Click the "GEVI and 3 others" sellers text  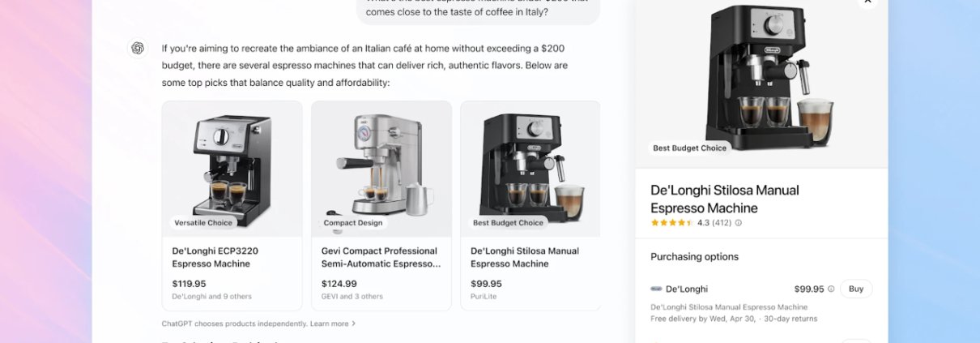point(352,297)
